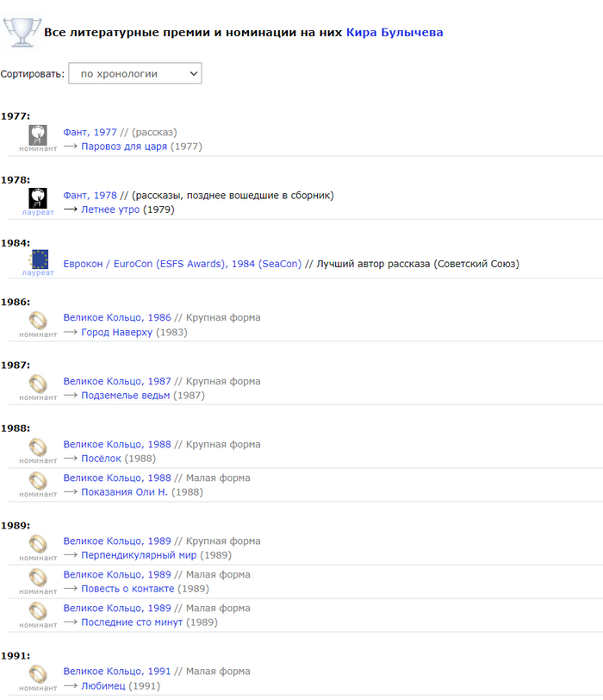This screenshot has height=700, width=603.
Task: Open the work Повесть о контакте
Action: point(127,589)
